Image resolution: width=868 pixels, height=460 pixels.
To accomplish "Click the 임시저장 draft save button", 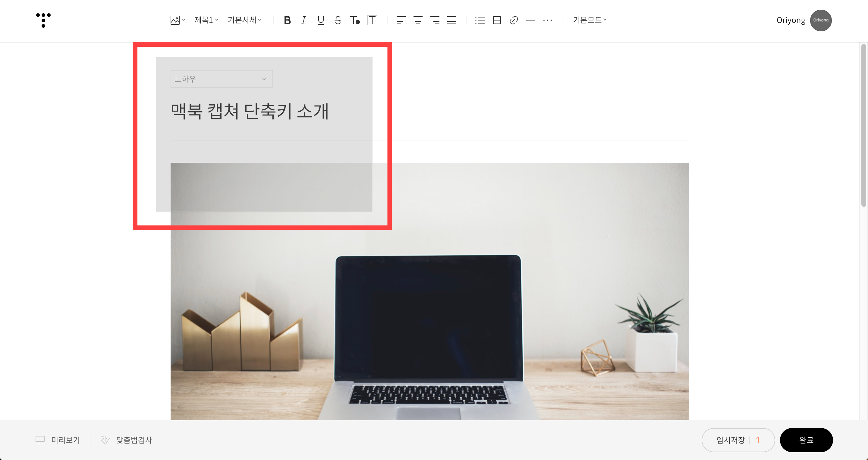I will 731,440.
